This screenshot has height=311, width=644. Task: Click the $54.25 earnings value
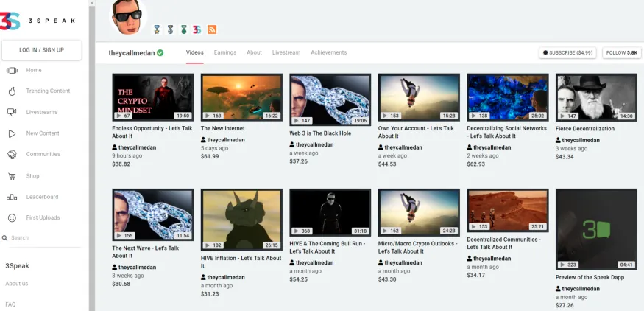299,279
